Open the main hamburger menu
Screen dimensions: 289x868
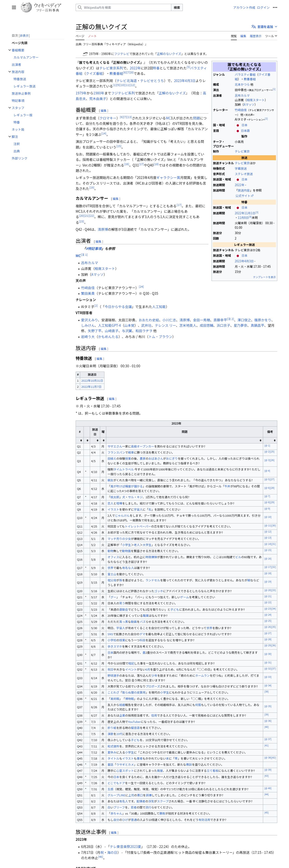pos(14,7)
